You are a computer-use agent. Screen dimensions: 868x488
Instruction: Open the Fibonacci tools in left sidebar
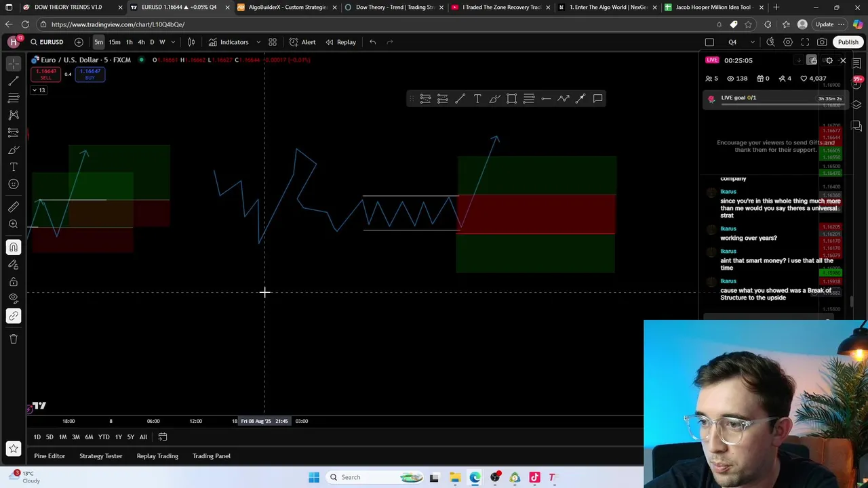(14, 98)
